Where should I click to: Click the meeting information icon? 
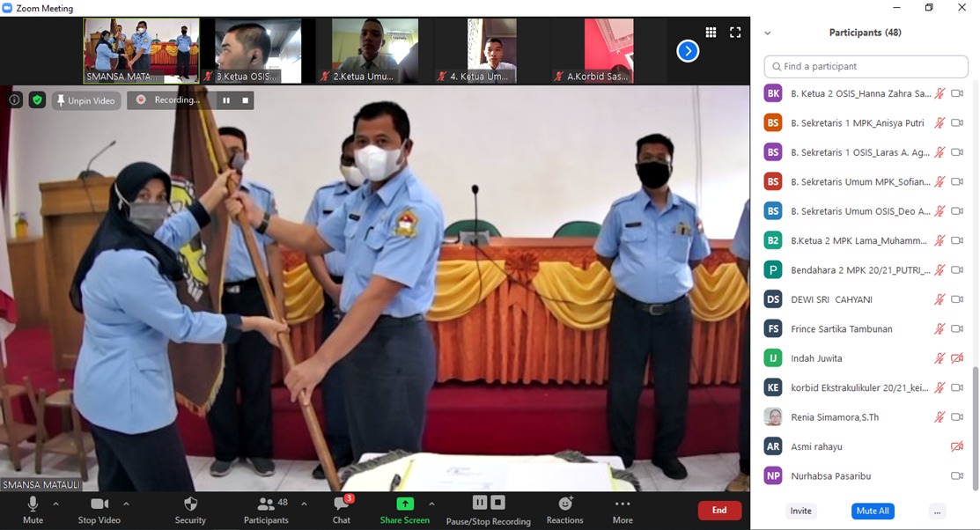pos(15,99)
